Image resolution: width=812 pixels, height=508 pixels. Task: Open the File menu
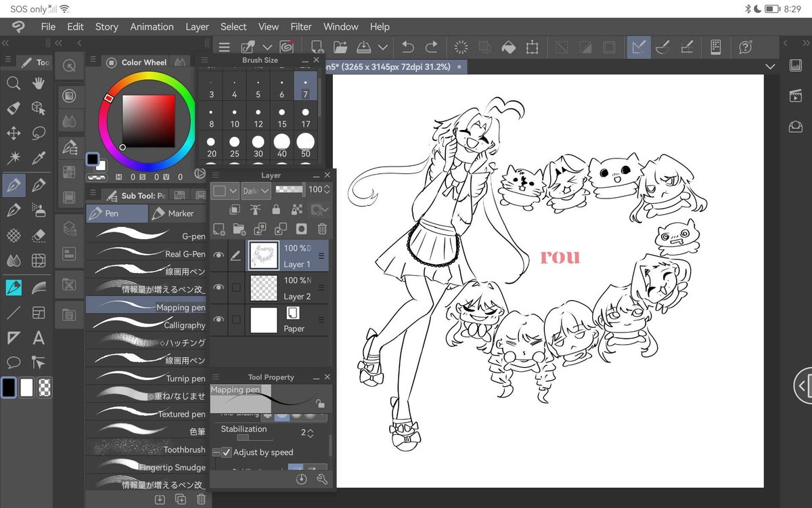pyautogui.click(x=48, y=26)
